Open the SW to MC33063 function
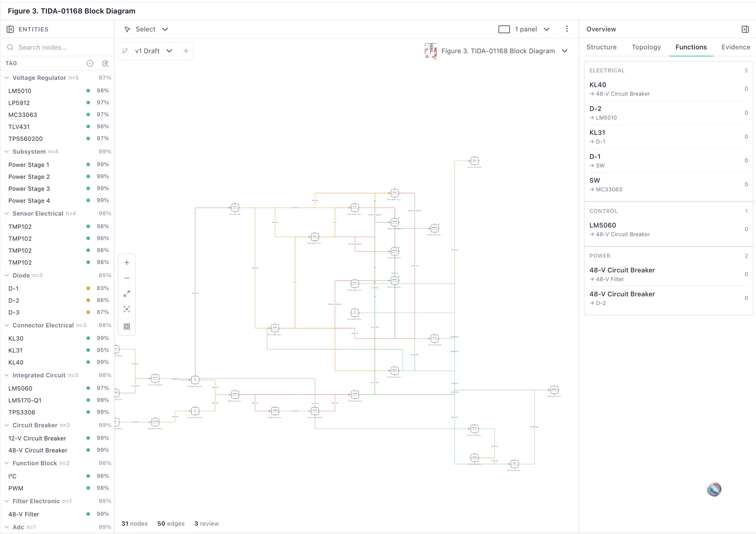 pyautogui.click(x=668, y=185)
